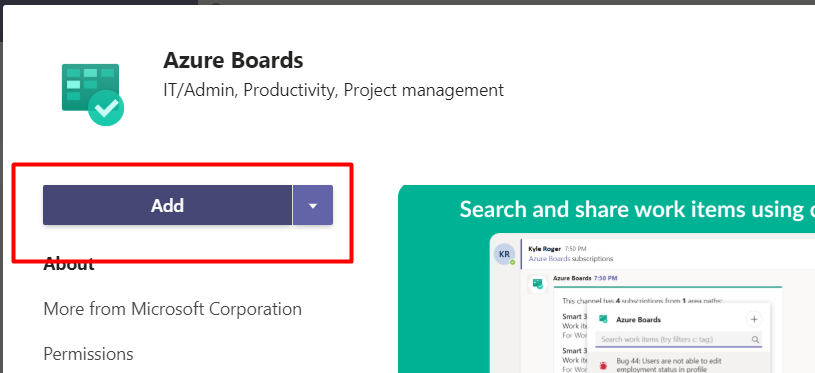Click the plus icon in the Azure Boards popup
This screenshot has width=815, height=373.
754,319
